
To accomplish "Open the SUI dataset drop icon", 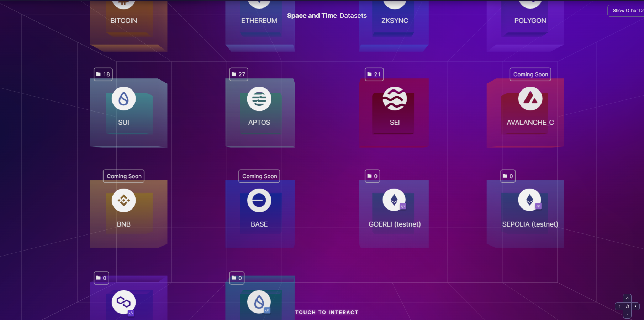I will coord(123,99).
